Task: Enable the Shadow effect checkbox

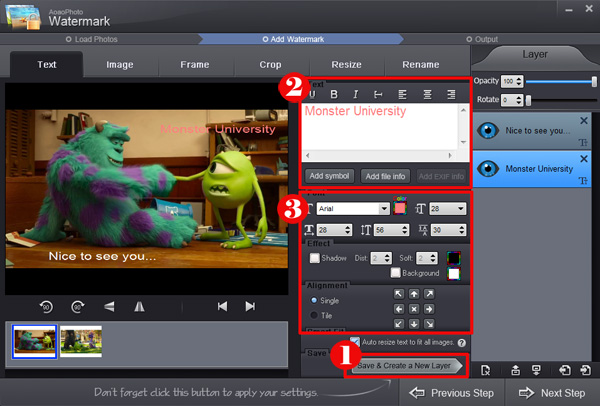Action: coord(315,258)
